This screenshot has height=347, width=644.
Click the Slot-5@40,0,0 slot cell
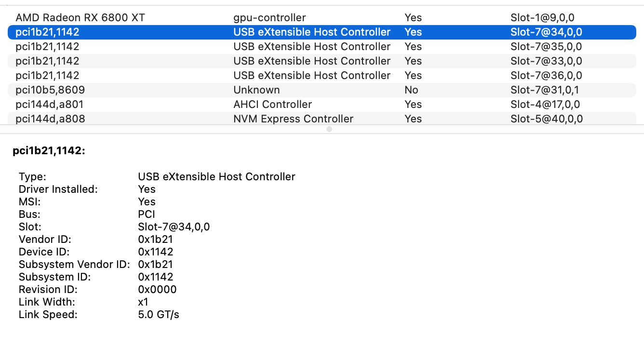click(546, 119)
